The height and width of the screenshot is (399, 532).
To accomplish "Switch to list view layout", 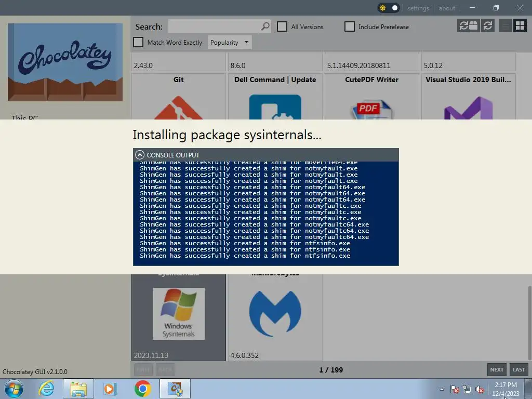I will [x=505, y=26].
